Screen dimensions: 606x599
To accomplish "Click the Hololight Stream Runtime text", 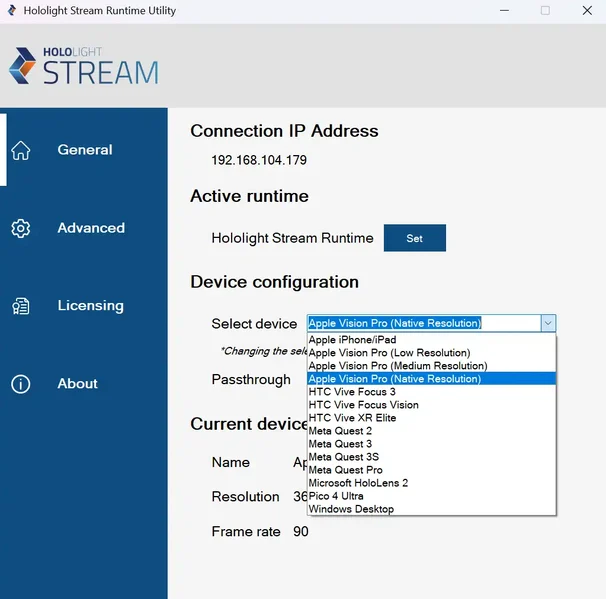I will [x=292, y=238].
